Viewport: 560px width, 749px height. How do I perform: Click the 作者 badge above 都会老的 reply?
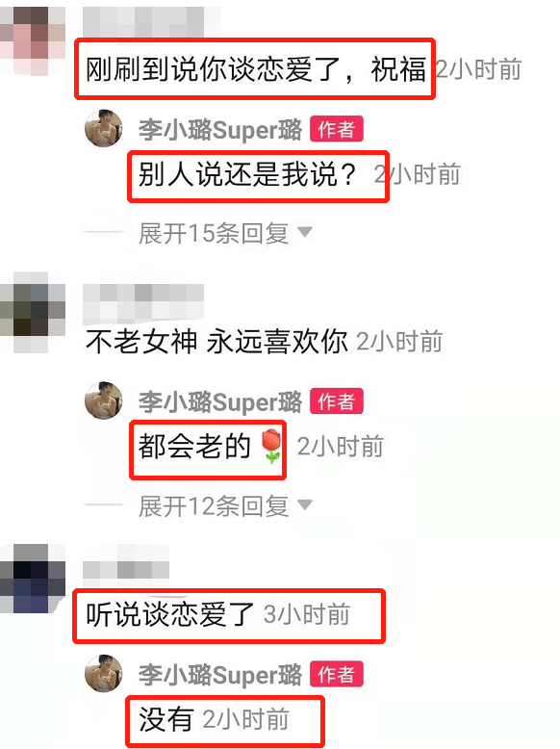point(337,401)
